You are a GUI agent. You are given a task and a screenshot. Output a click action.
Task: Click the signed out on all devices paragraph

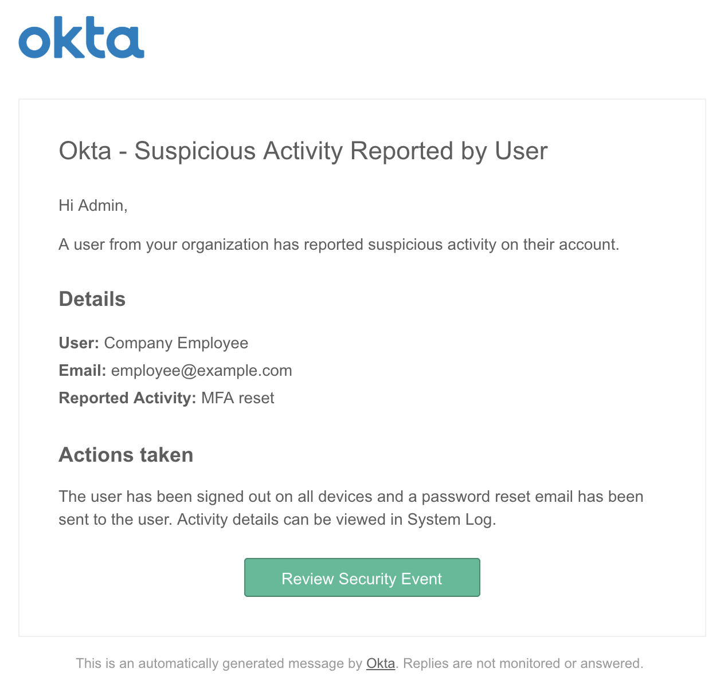pyautogui.click(x=351, y=508)
